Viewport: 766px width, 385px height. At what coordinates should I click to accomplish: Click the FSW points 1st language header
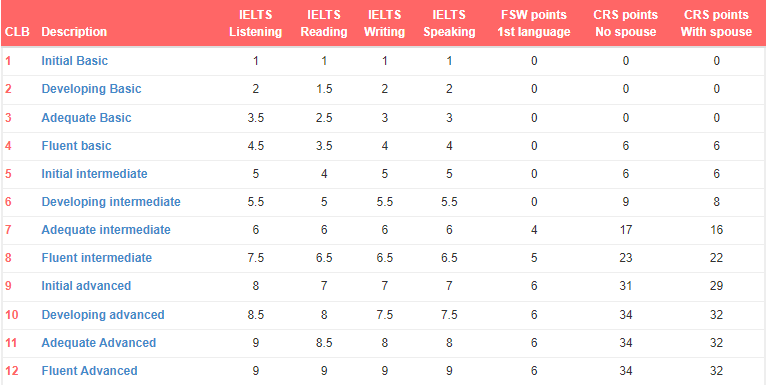click(534, 23)
